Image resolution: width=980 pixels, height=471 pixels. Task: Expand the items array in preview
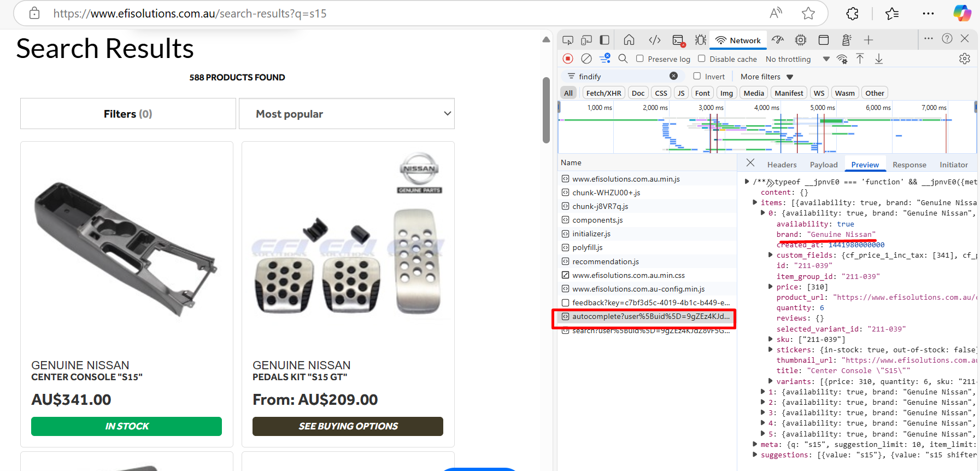[x=755, y=202]
